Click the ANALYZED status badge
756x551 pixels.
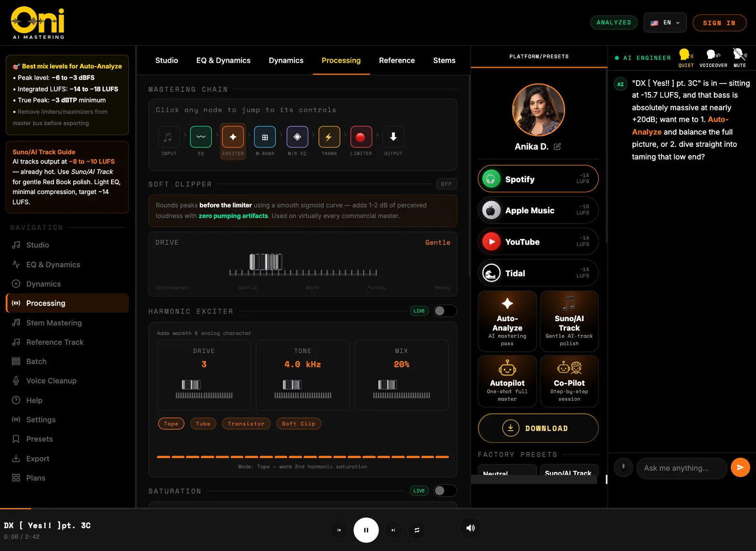(x=614, y=23)
